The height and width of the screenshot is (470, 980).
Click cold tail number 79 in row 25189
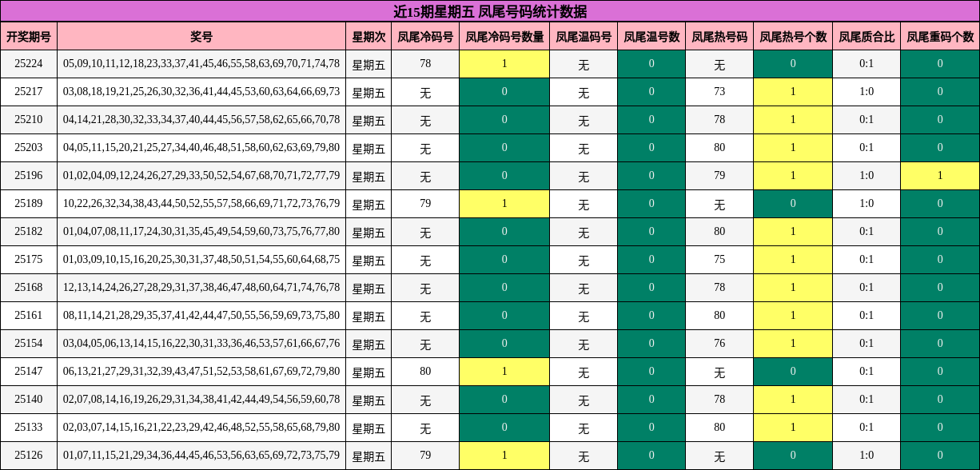(425, 204)
